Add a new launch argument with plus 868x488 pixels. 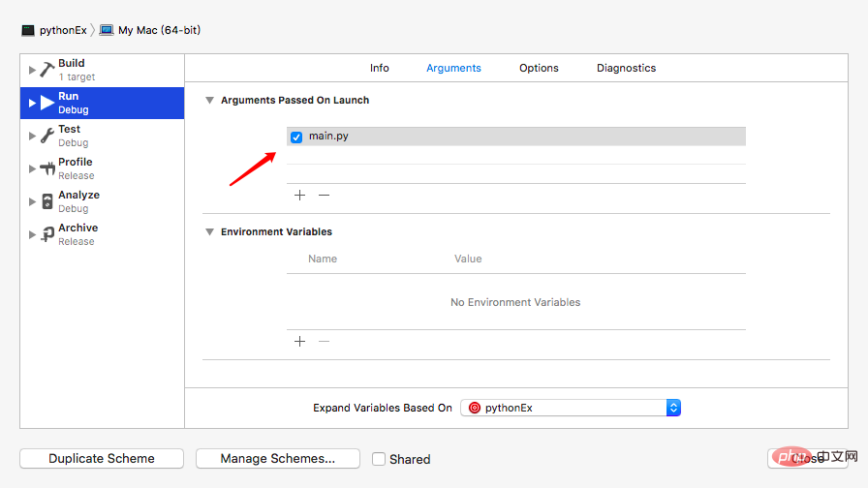pyautogui.click(x=299, y=195)
